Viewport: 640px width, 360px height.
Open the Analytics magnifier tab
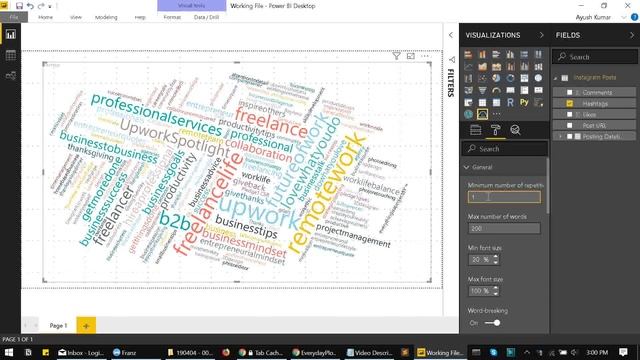[x=516, y=130]
